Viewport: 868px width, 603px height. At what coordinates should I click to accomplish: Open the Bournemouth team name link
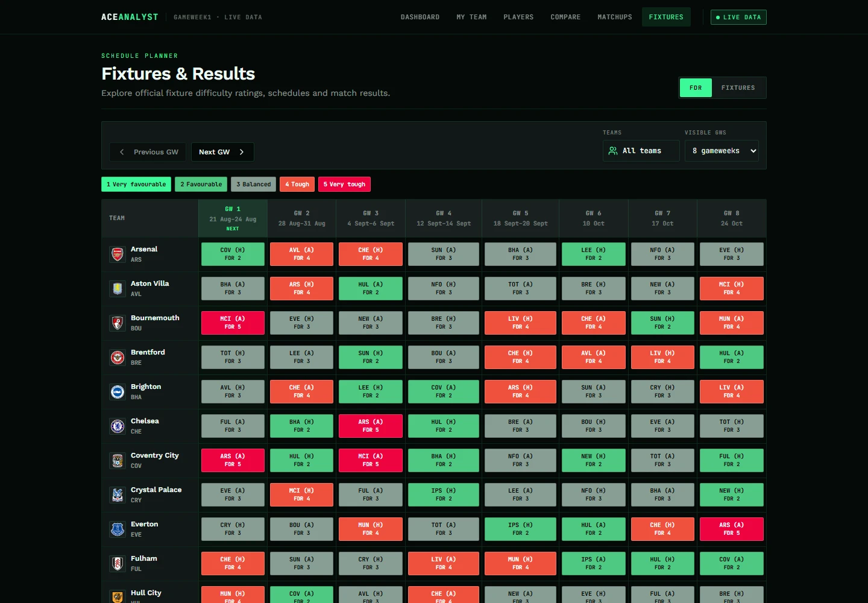point(155,318)
